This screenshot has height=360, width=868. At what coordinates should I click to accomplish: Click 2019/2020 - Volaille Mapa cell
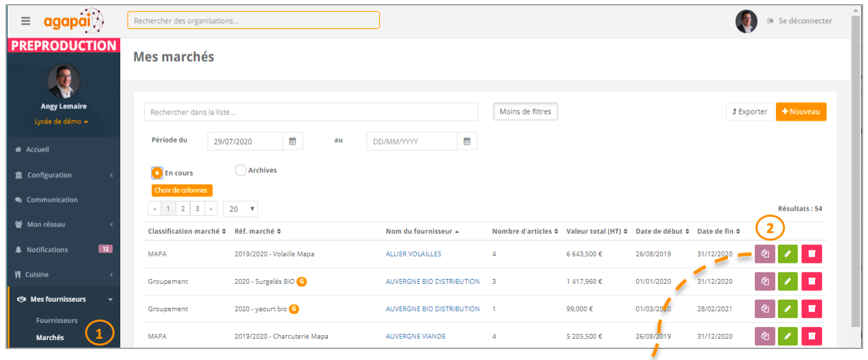(274, 254)
